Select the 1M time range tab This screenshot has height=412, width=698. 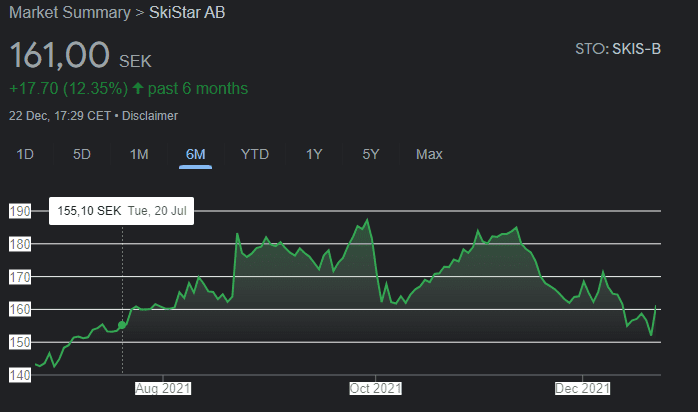point(139,154)
